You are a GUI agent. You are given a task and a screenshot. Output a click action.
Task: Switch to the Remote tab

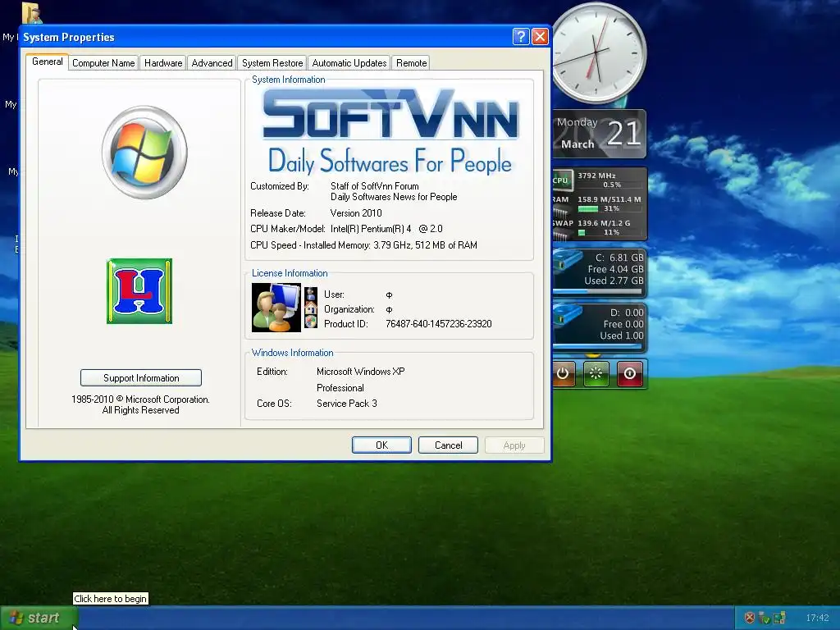pyautogui.click(x=411, y=63)
